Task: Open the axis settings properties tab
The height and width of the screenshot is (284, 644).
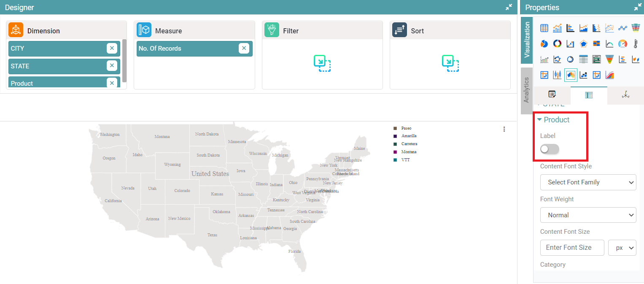Action: click(x=625, y=95)
